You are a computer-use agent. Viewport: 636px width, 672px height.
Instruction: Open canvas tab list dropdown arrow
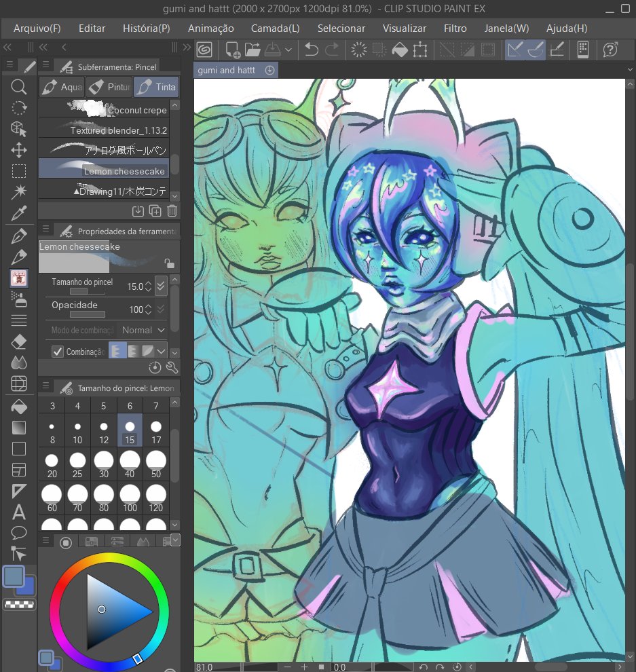point(630,69)
